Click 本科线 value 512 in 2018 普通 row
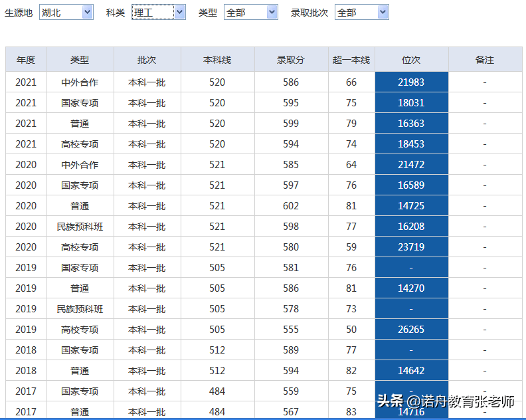526x420 pixels. tap(217, 370)
